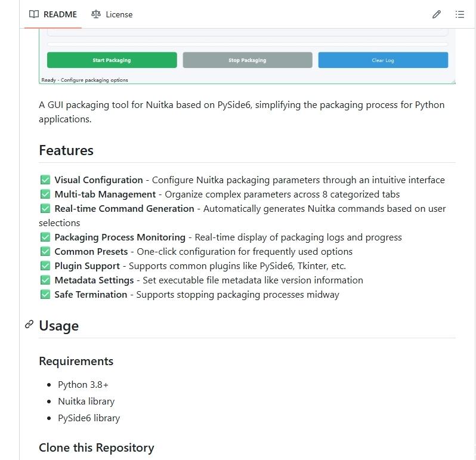Click the checkmark next to Safe Termination
This screenshot has width=476, height=460.
click(45, 294)
